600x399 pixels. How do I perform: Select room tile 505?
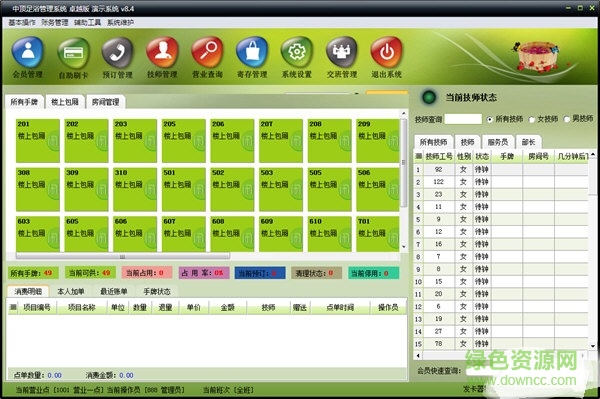click(x=329, y=189)
